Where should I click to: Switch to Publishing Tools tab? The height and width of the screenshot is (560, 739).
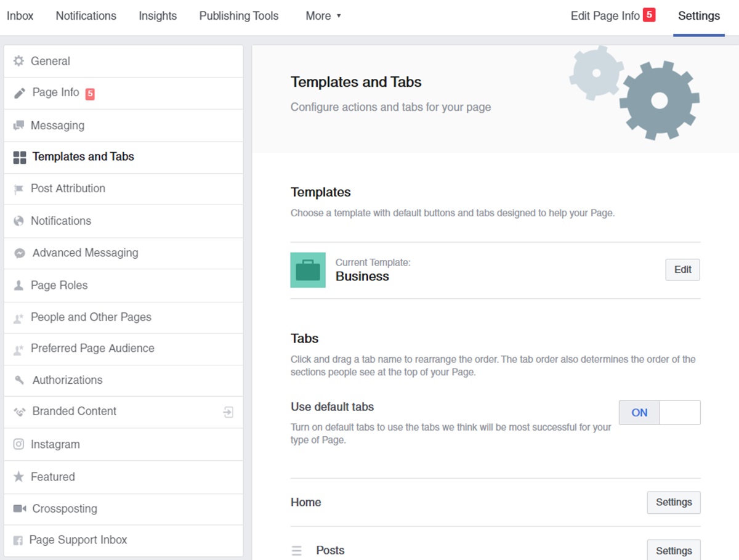[x=239, y=16]
